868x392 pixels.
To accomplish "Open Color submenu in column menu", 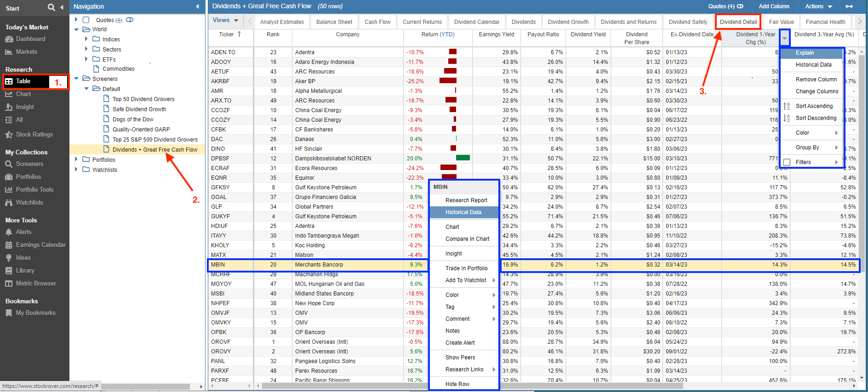I will click(x=812, y=133).
